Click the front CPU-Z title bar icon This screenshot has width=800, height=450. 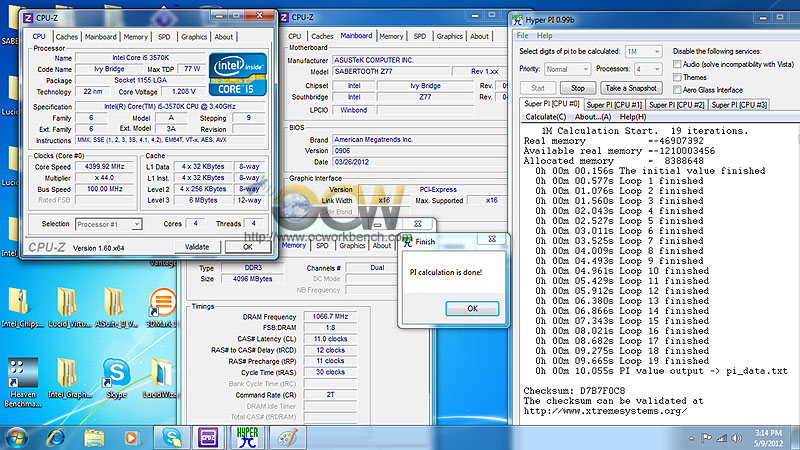[x=28, y=18]
